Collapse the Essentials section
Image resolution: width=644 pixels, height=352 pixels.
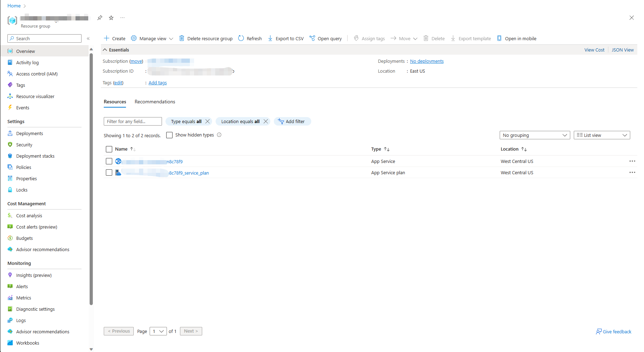click(x=105, y=50)
